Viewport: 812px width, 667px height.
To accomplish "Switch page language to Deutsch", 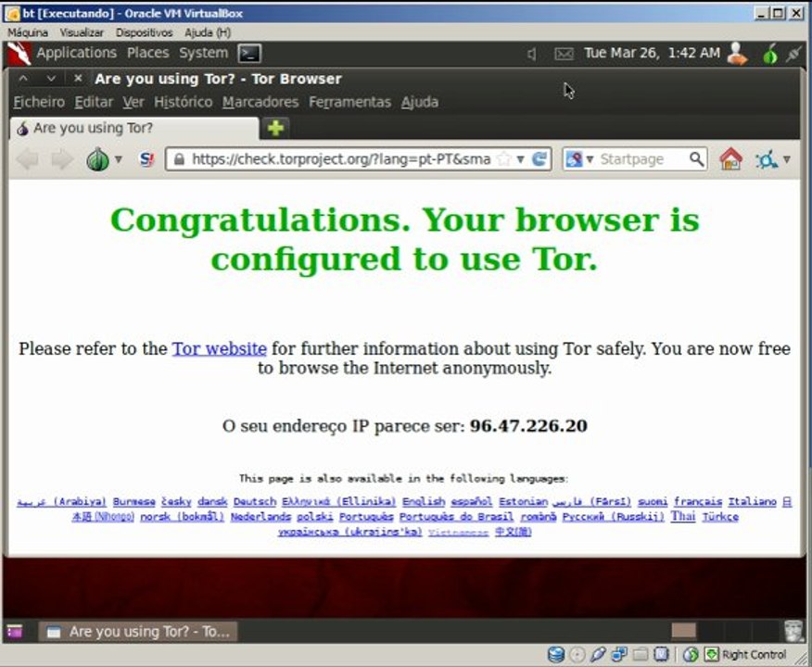I will [255, 501].
